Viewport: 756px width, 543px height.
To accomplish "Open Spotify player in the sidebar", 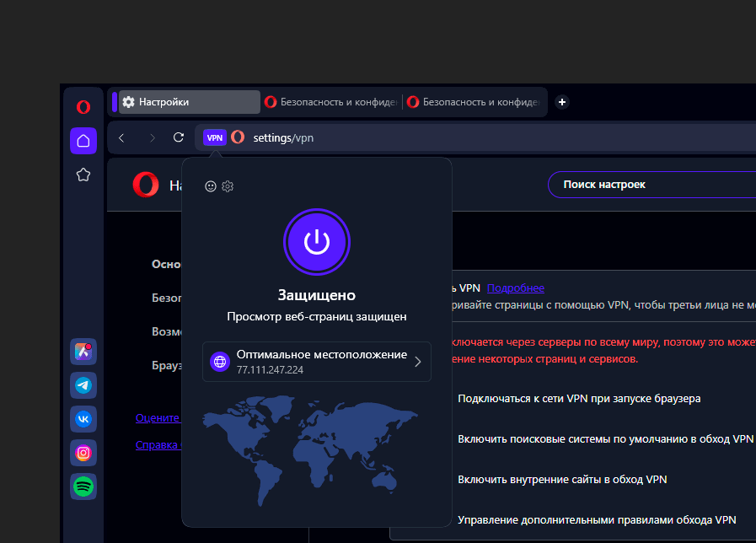I will click(83, 487).
